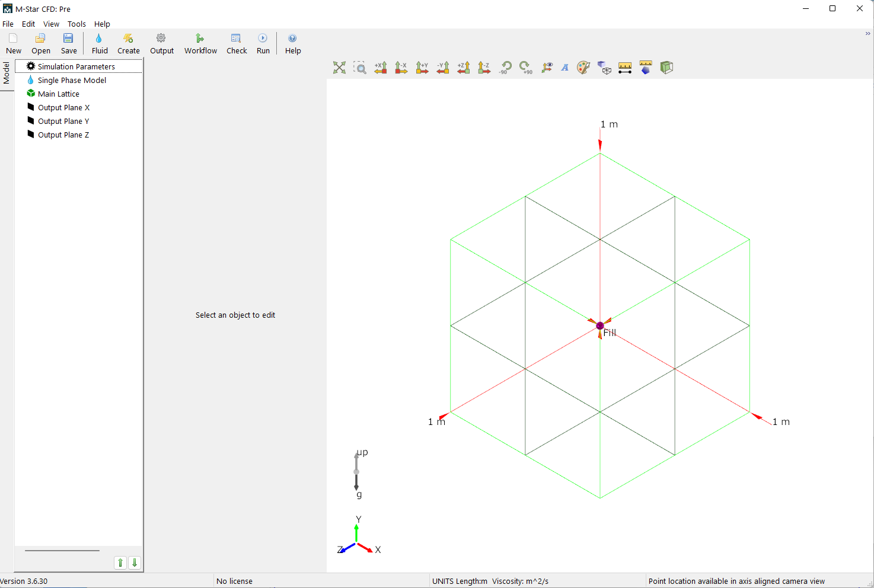Toggle the axes visibility eye icon
Screen dimensions: 874x588
pyautogui.click(x=547, y=68)
